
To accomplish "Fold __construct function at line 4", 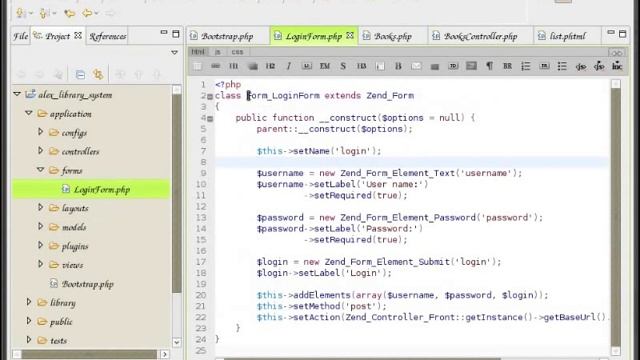I will pos(210,119).
